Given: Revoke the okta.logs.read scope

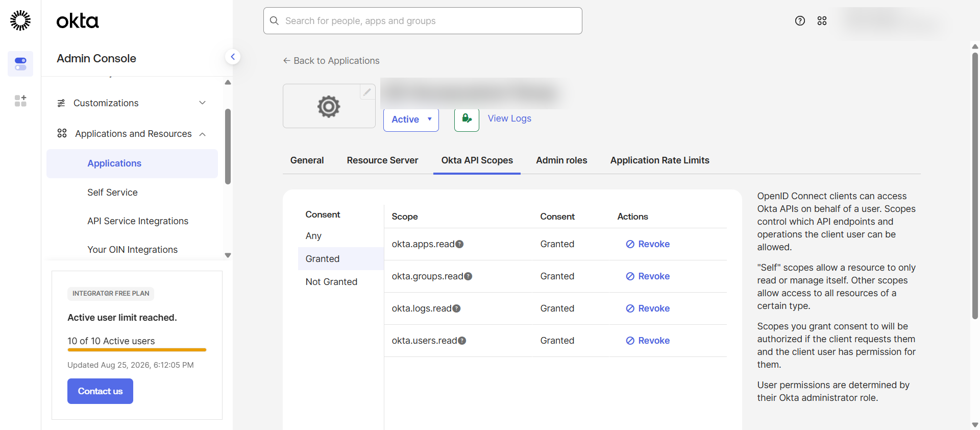Looking at the screenshot, I should pos(648,308).
